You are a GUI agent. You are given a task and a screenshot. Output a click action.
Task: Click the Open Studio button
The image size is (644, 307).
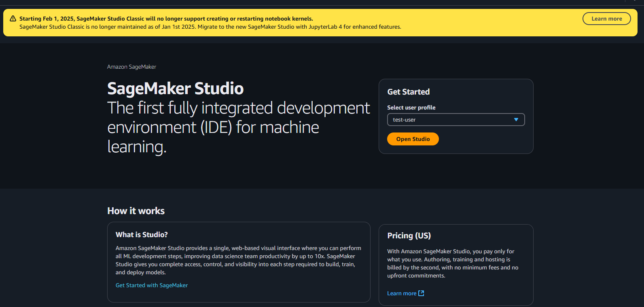tap(413, 139)
